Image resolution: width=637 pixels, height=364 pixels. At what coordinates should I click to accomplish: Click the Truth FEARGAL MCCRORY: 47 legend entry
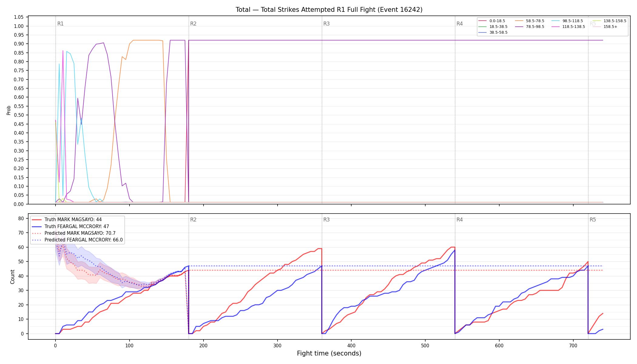[70, 226]
